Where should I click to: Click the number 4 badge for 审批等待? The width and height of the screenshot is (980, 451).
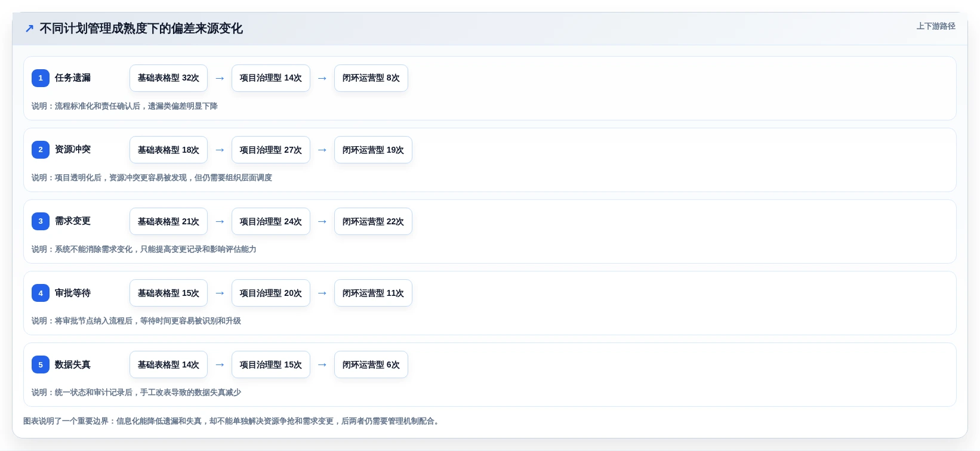point(41,293)
